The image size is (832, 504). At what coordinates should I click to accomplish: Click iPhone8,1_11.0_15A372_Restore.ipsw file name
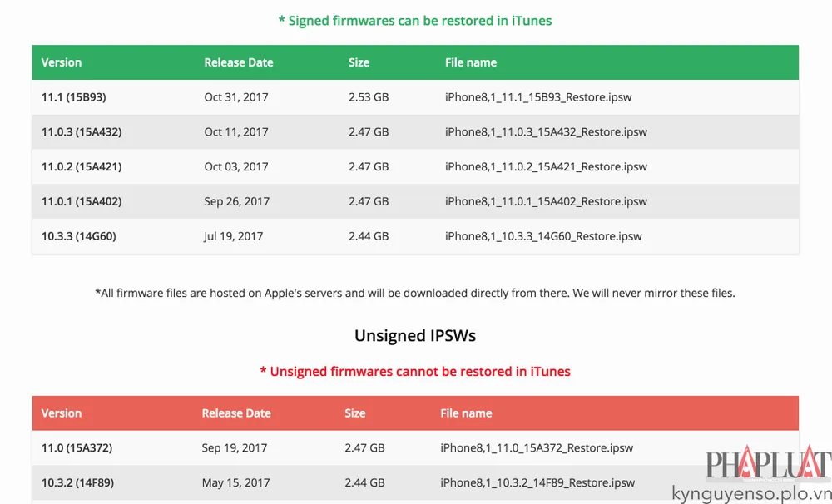pyautogui.click(x=537, y=448)
